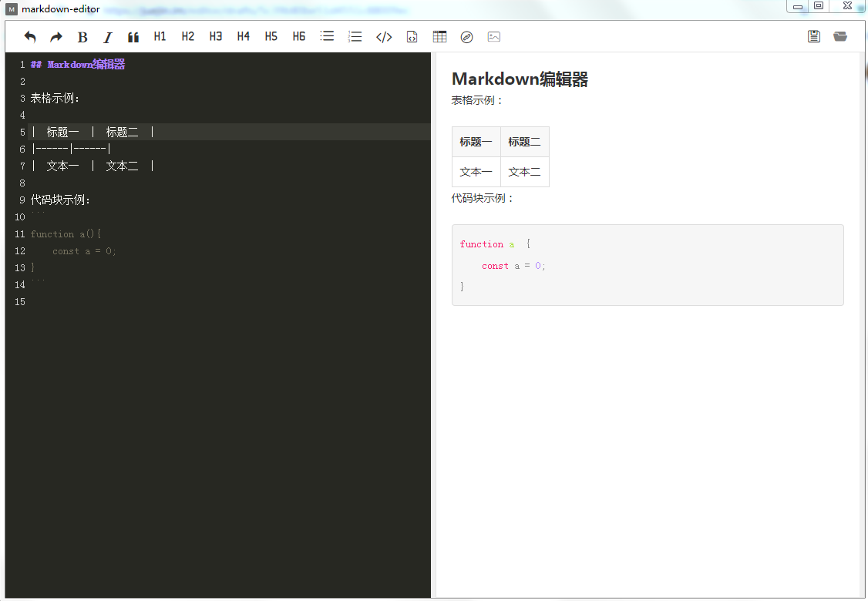Click the redo arrow icon
This screenshot has width=868, height=601.
click(56, 37)
